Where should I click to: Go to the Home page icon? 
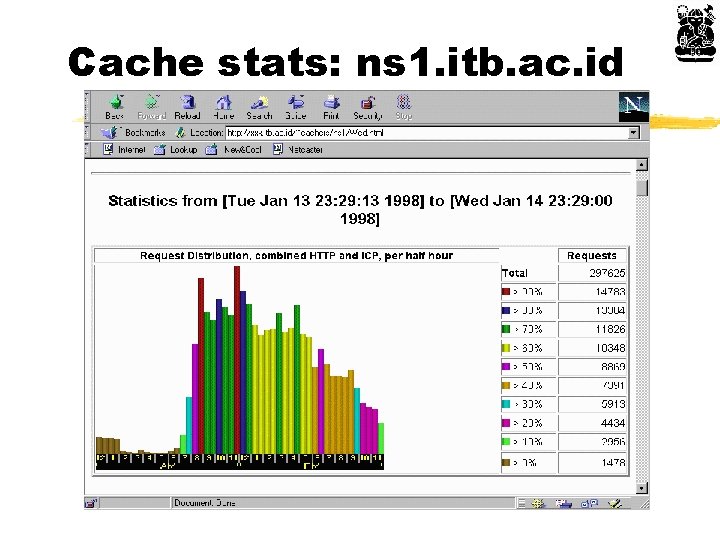pos(224,107)
